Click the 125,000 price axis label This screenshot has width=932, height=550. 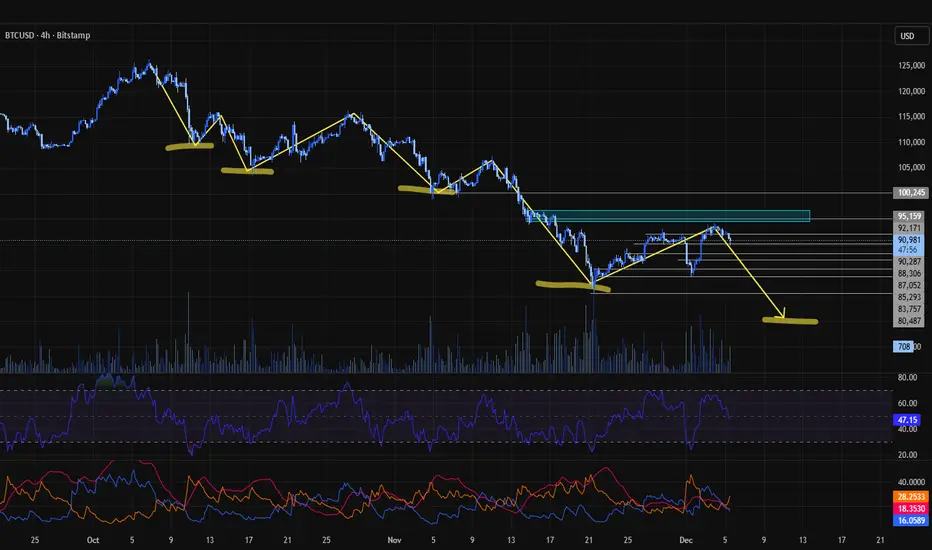(x=911, y=65)
